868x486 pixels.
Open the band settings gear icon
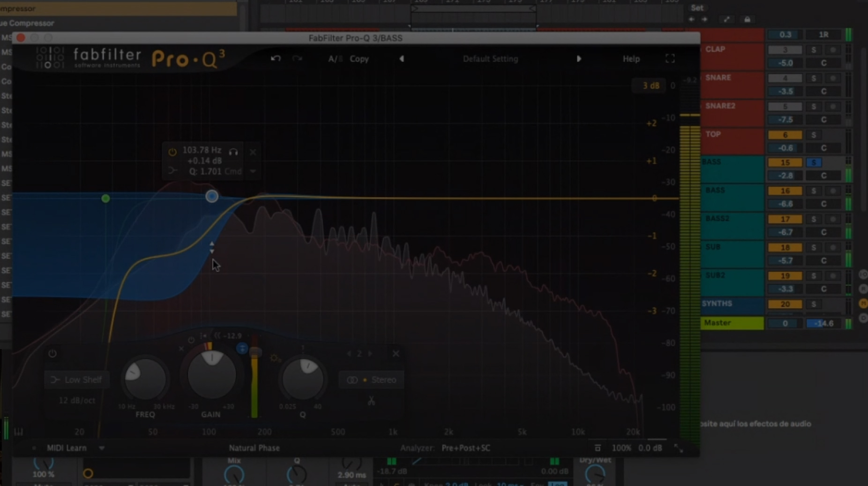tap(275, 358)
